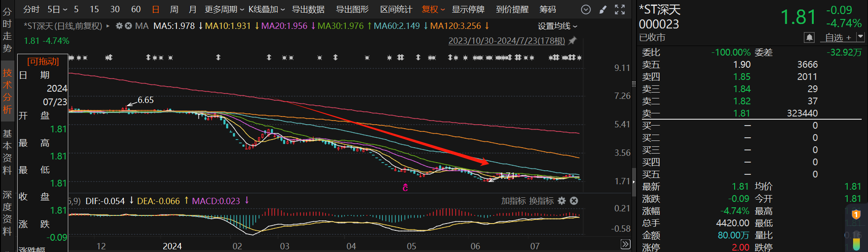Open 基本资料 sidebar tab
The image size is (868, 252).
point(7,152)
